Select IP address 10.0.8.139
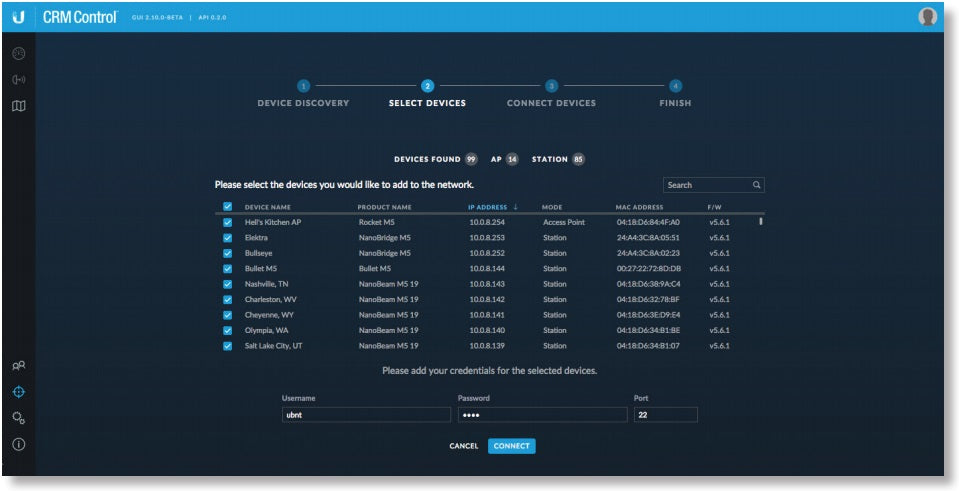Viewport: 959px width, 491px height. pos(487,346)
